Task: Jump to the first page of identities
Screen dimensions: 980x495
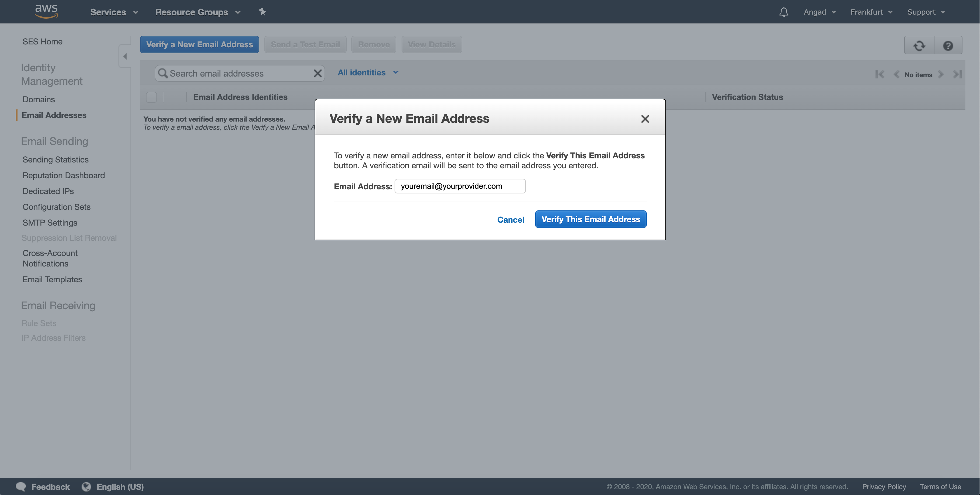Action: pyautogui.click(x=880, y=74)
